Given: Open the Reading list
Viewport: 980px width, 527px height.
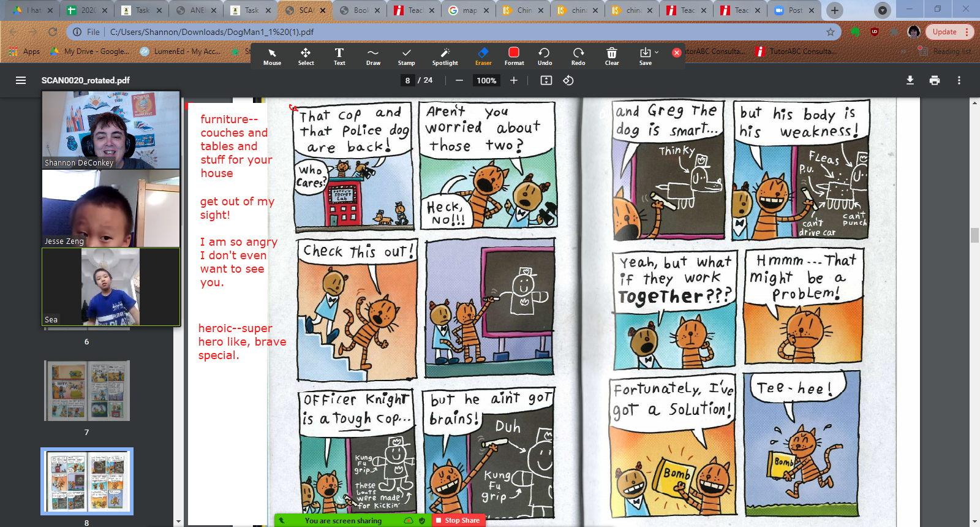Looking at the screenshot, I should pyautogui.click(x=944, y=51).
